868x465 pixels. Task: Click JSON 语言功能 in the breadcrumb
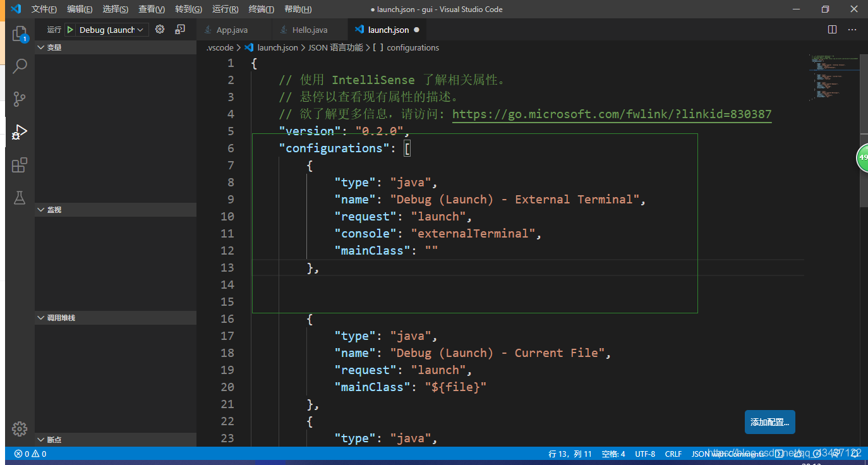(335, 47)
